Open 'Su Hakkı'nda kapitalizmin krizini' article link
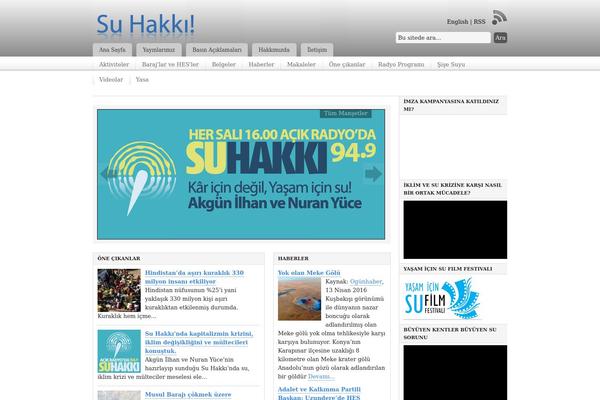600x400 pixels. tap(199, 342)
